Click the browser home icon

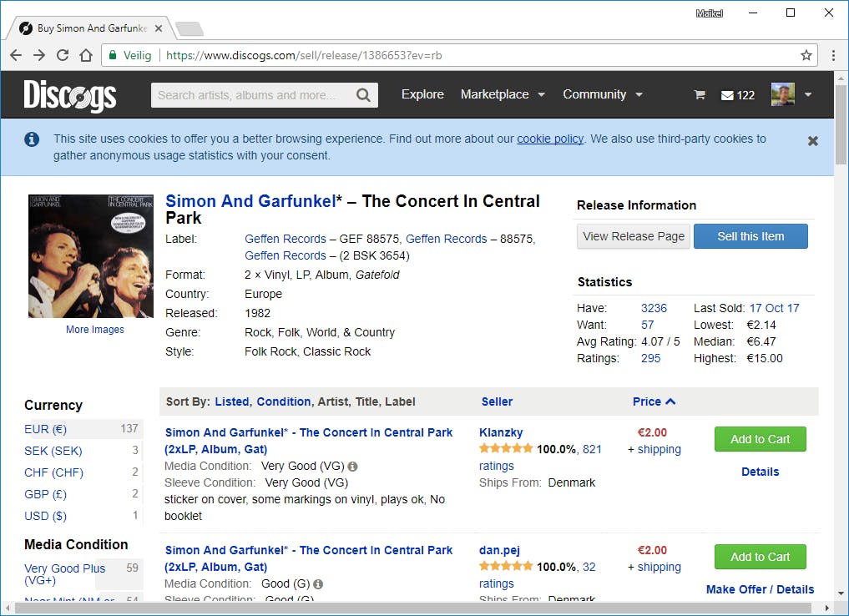pyautogui.click(x=86, y=55)
